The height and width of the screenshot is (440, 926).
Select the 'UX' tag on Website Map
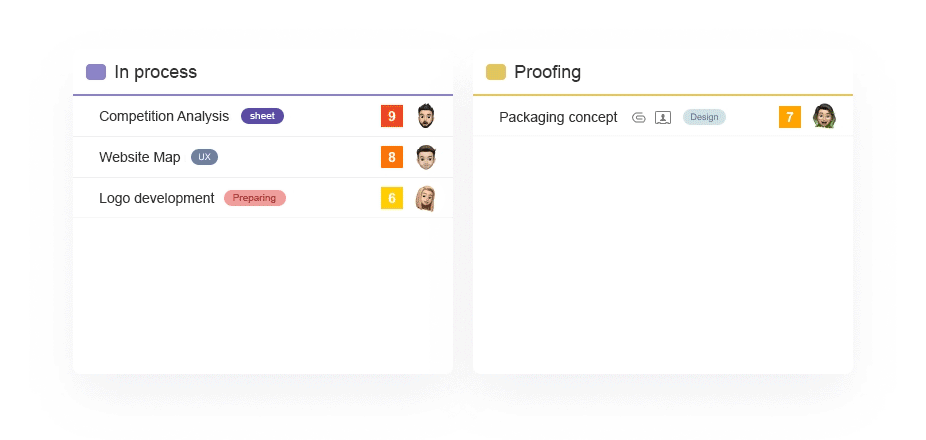coord(204,157)
